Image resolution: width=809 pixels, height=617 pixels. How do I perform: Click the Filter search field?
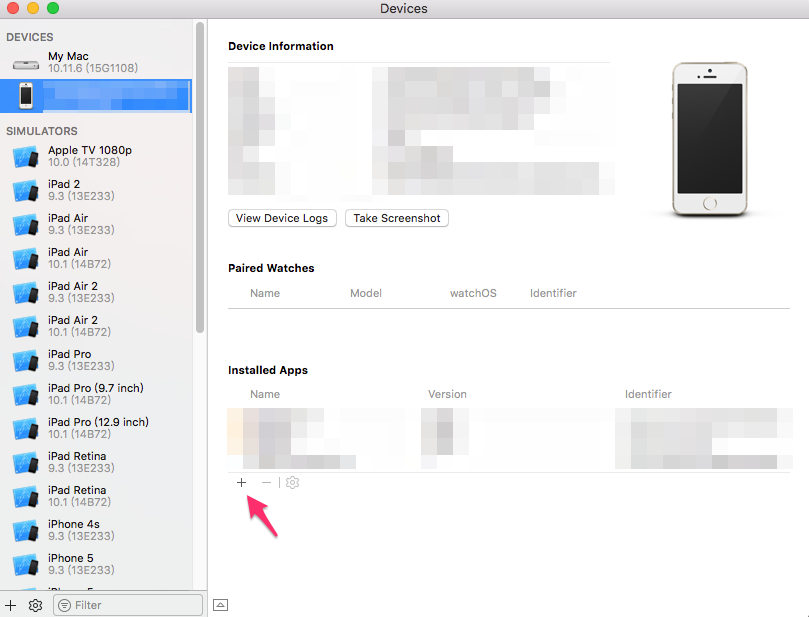tap(128, 605)
